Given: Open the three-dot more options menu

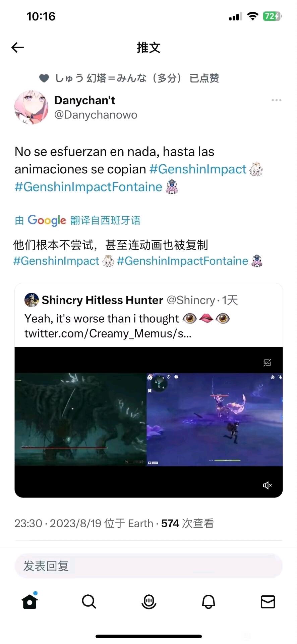Looking at the screenshot, I should click(276, 100).
